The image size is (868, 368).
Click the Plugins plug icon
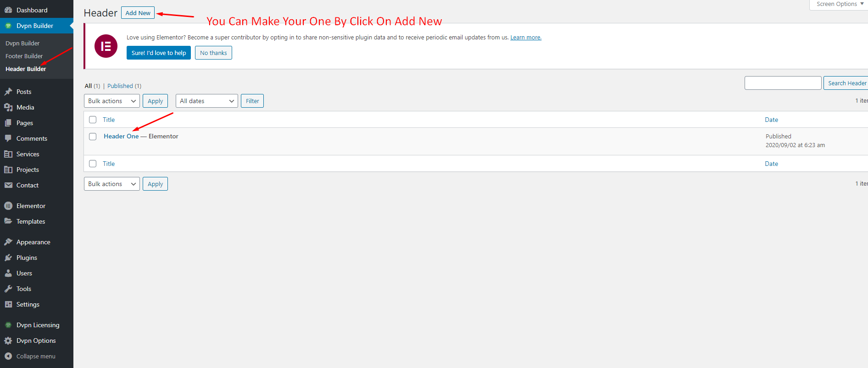8,258
